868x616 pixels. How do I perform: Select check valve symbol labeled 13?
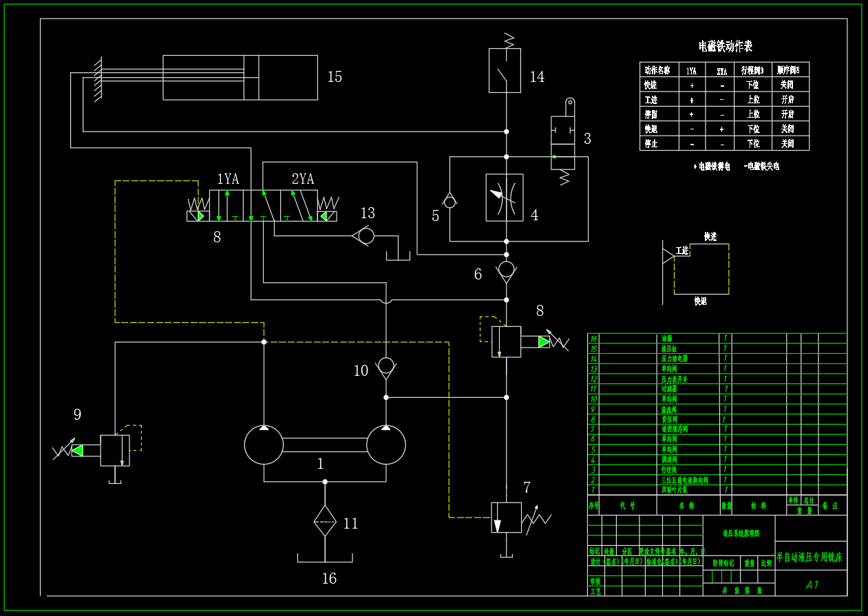coord(365,236)
